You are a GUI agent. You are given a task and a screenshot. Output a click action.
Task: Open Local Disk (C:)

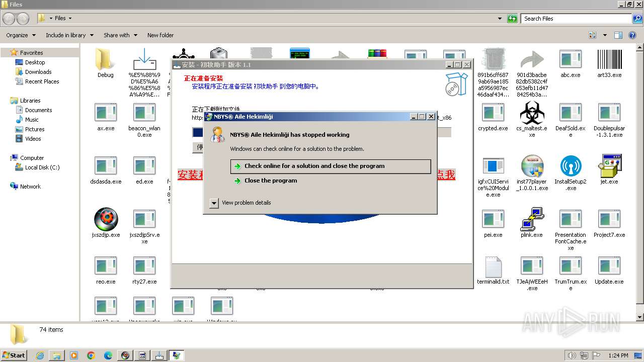42,167
